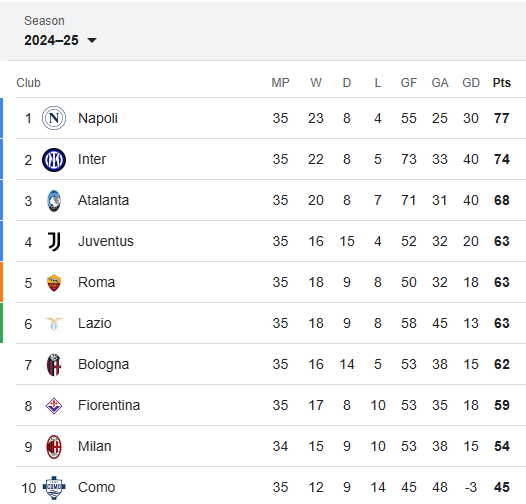Open the Como club logo
The height and width of the screenshot is (504, 526).
tap(54, 488)
